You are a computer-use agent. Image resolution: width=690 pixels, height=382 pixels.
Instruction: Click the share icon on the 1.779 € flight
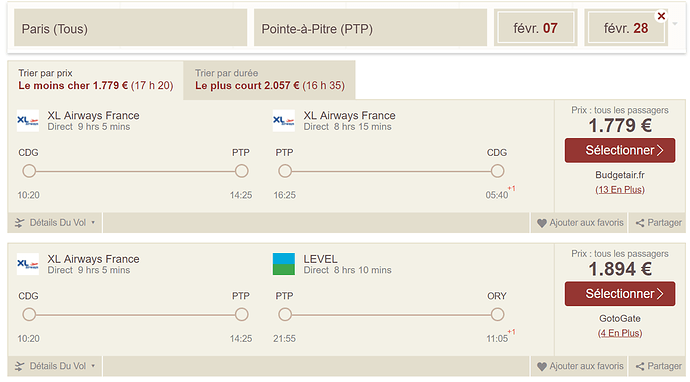tap(640, 223)
